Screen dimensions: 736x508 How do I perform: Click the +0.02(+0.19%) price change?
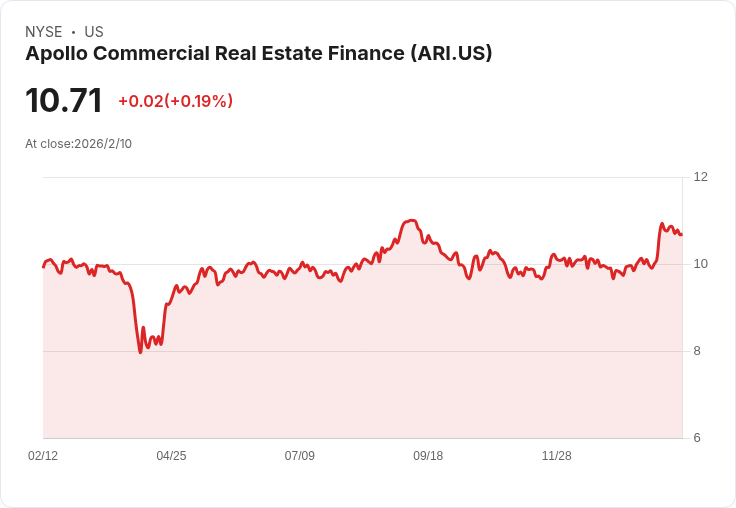point(176,101)
